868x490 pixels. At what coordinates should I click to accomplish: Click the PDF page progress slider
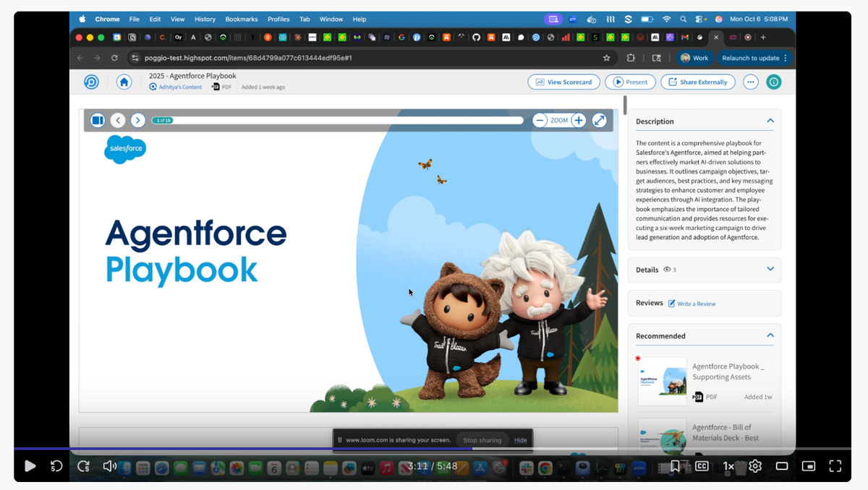(337, 121)
